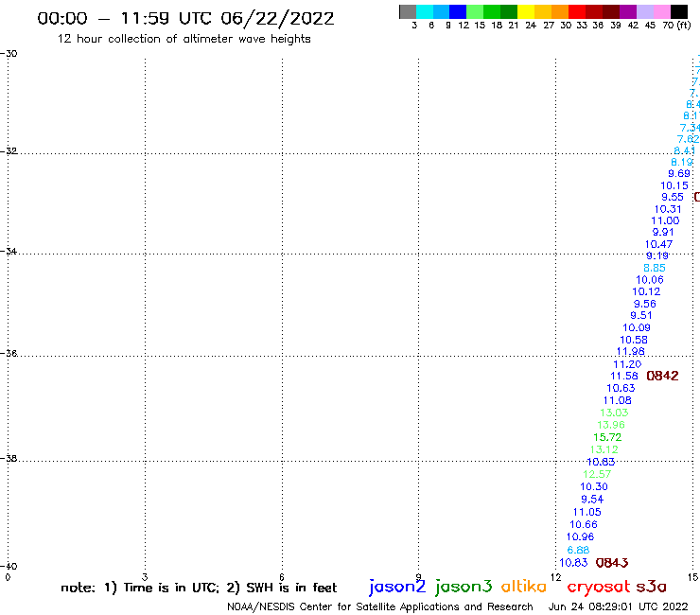Click the time marker 0842
The height and width of the screenshot is (615, 700).
[662, 376]
